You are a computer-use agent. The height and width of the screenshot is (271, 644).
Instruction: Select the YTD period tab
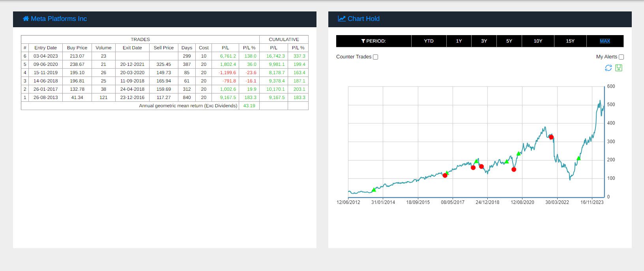click(429, 41)
